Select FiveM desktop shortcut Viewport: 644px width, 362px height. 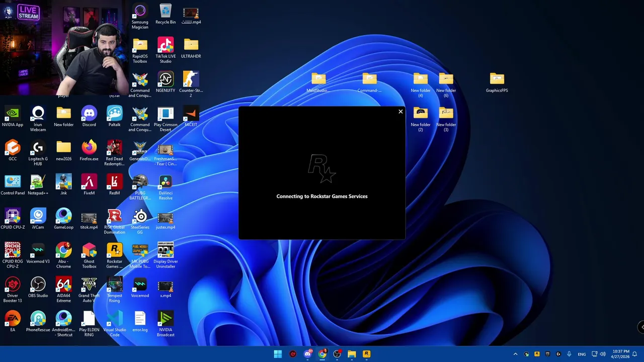click(89, 185)
